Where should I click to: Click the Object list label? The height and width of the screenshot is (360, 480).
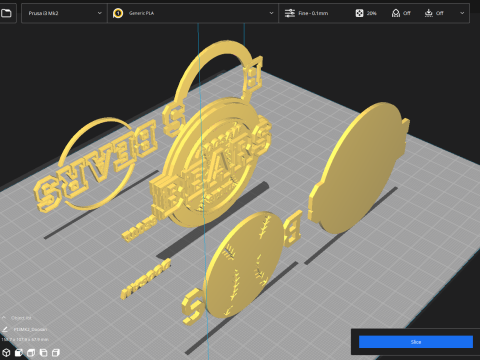tap(21, 318)
